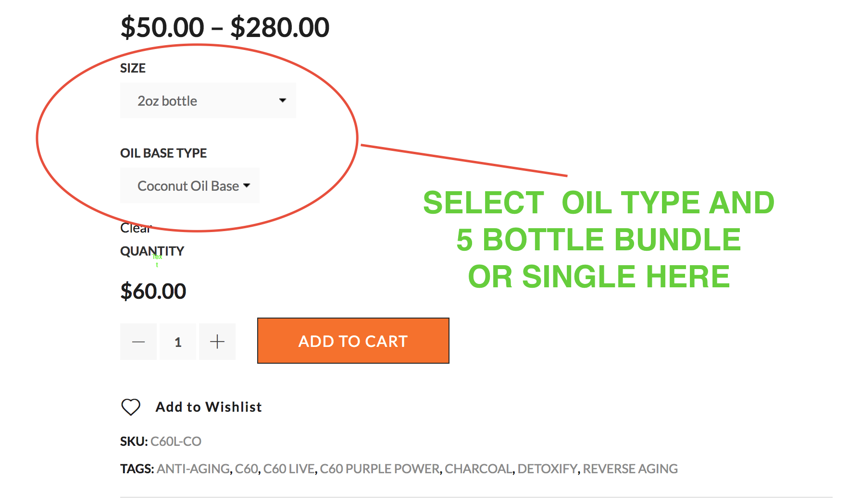This screenshot has width=861, height=504.
Task: Click the $60.00 selected variation price
Action: click(153, 291)
